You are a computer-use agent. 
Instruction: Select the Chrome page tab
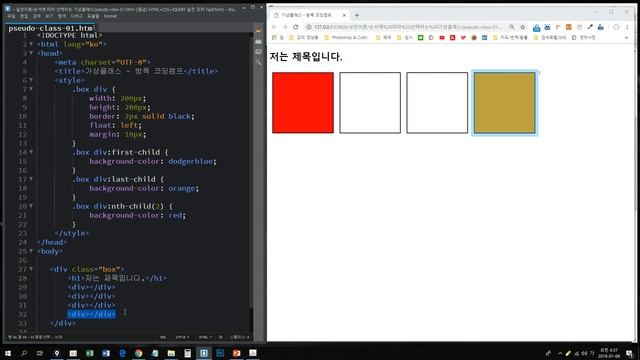pos(309,15)
